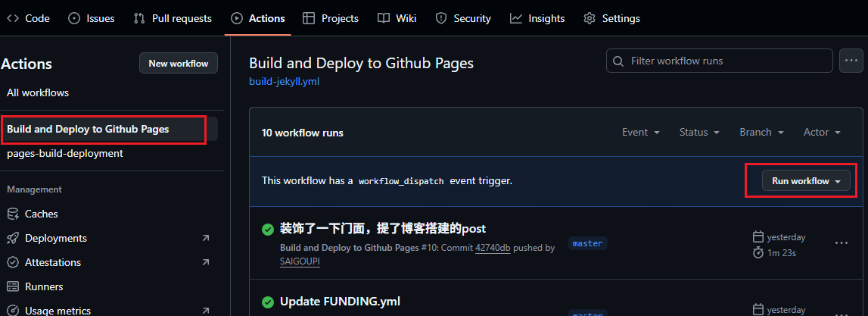Open the Issues tab

click(92, 18)
